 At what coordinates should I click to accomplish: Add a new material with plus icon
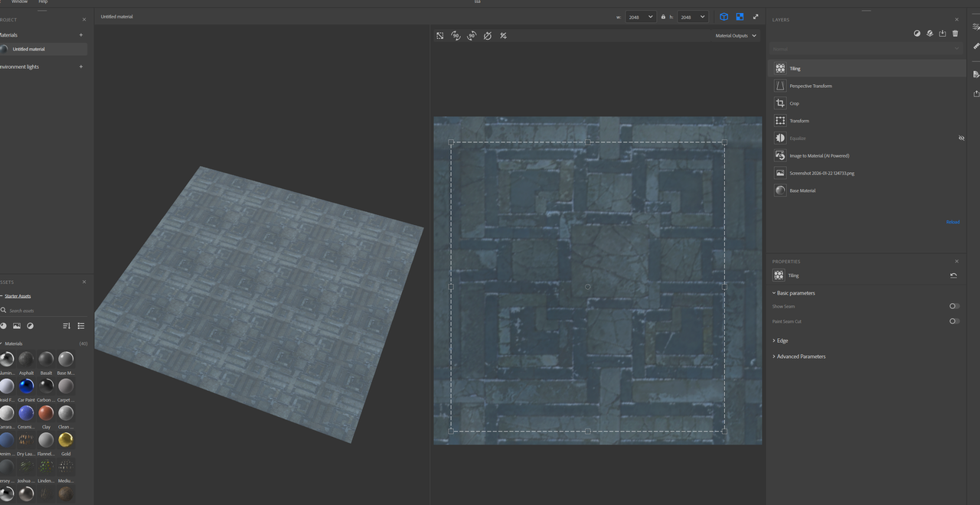click(81, 35)
